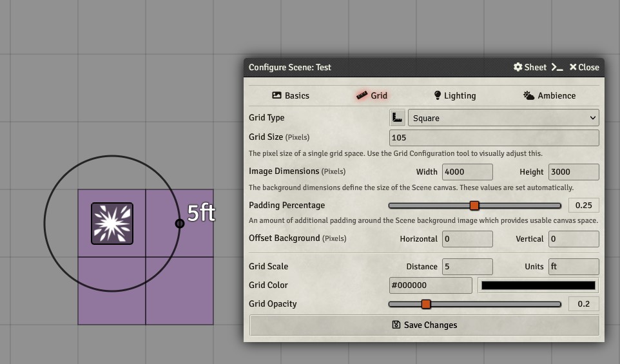Adjust the Padding Percentage slider handle
The height and width of the screenshot is (364, 620).
click(474, 206)
